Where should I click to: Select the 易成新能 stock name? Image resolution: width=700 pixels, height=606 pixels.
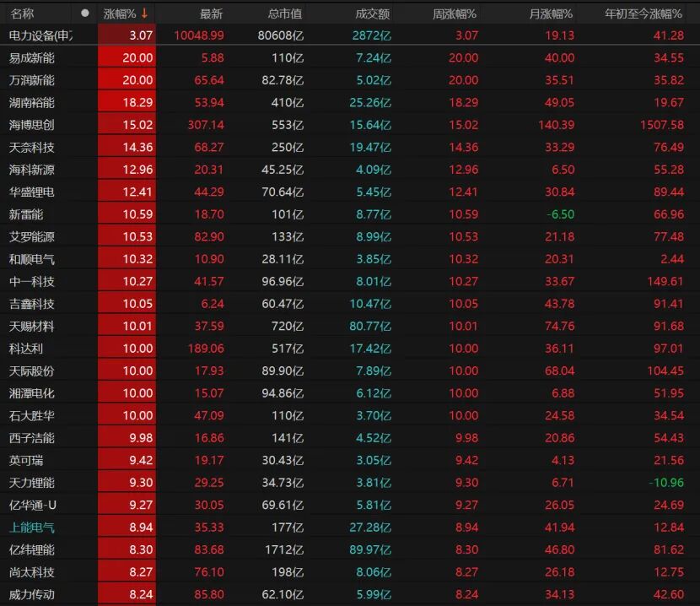point(32,58)
